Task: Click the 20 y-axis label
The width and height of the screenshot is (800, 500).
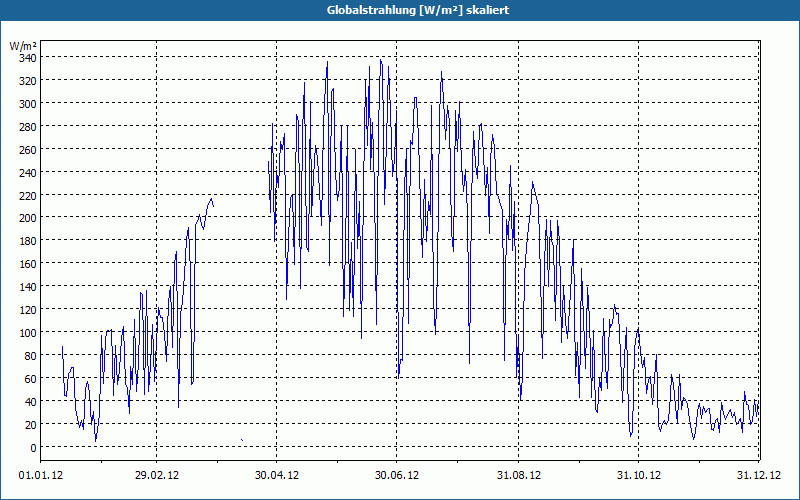Action: (30, 424)
